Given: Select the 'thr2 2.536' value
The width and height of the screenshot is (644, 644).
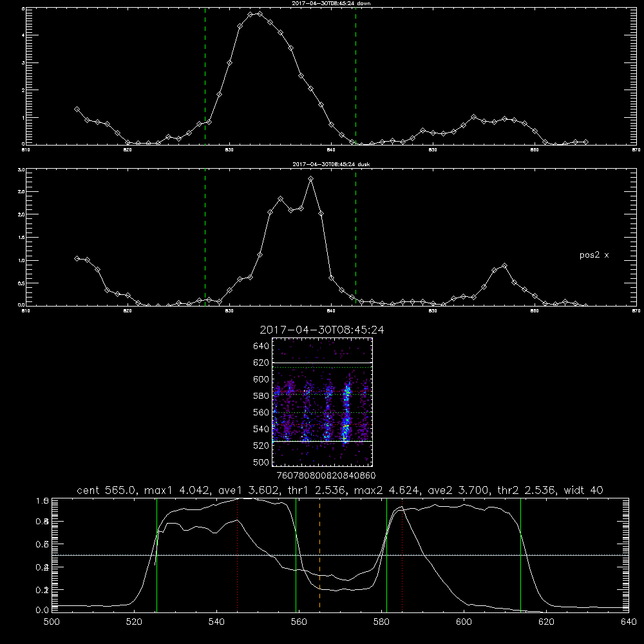Looking at the screenshot, I should click(527, 490).
